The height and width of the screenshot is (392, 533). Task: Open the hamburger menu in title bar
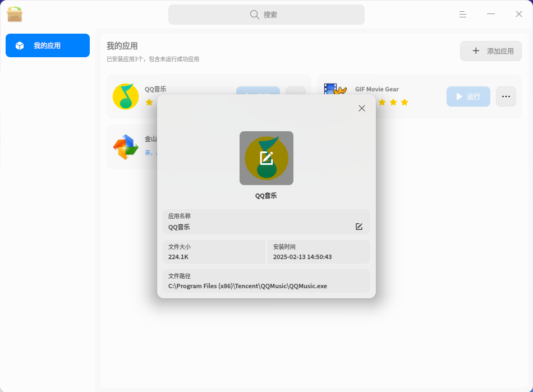tap(463, 14)
